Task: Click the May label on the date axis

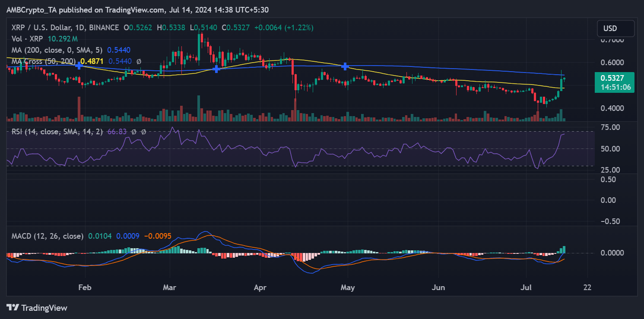Action: (348, 287)
